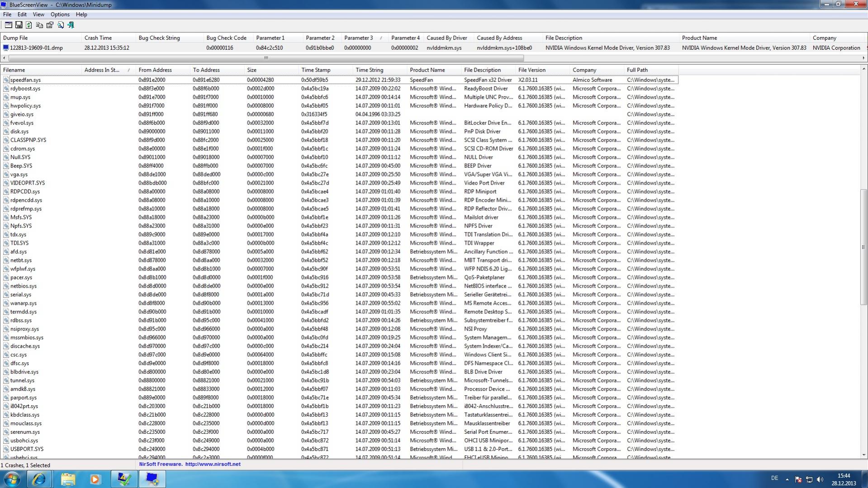Launch Internet Explorer from the taskbar

click(39, 479)
